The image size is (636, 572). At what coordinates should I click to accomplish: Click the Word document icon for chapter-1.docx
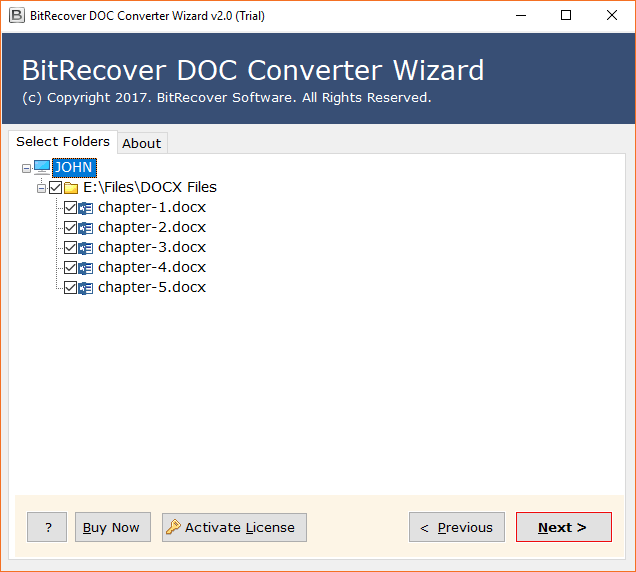coord(86,208)
